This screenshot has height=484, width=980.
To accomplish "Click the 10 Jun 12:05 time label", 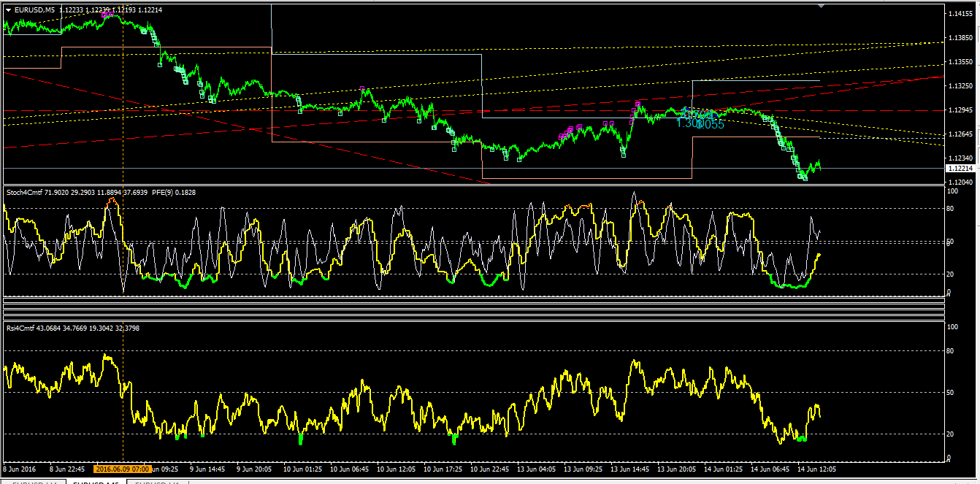I will pos(395,469).
